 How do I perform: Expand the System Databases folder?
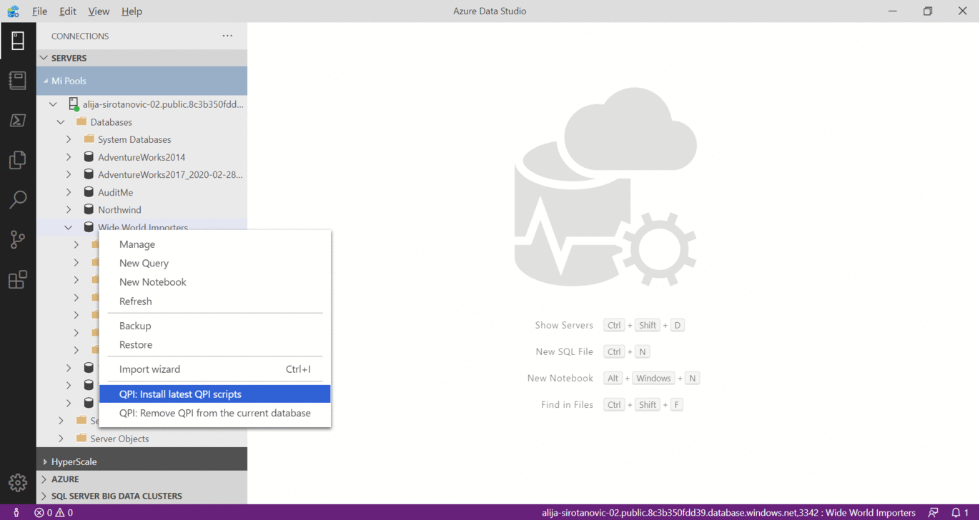pyautogui.click(x=69, y=139)
